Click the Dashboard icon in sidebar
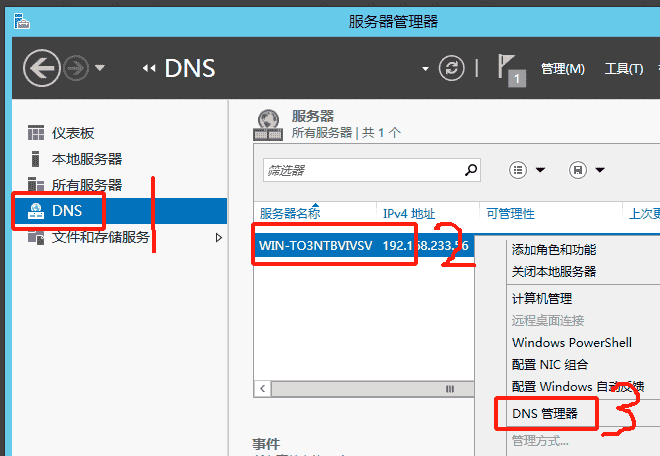This screenshot has width=660, height=456. pyautogui.click(x=36, y=133)
